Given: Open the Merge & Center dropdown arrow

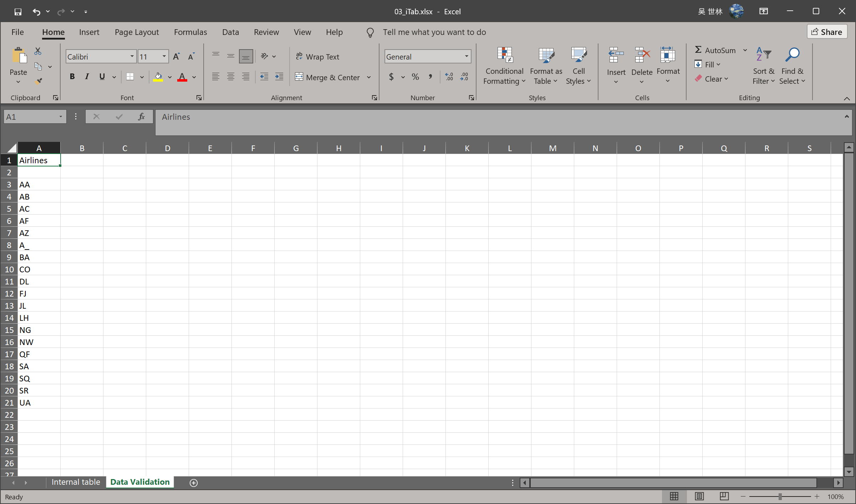Looking at the screenshot, I should [x=369, y=77].
